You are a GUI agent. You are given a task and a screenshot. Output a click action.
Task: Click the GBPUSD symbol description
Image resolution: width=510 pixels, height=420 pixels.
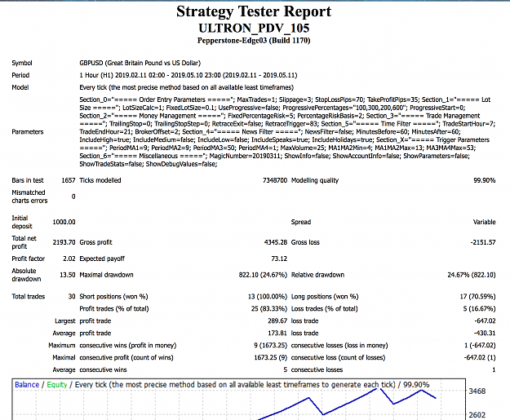140,63
